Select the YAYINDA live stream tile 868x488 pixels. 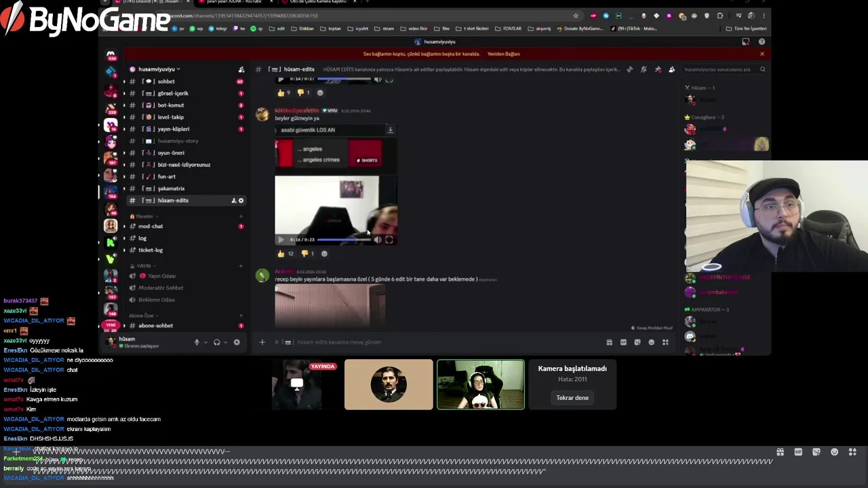pos(305,384)
